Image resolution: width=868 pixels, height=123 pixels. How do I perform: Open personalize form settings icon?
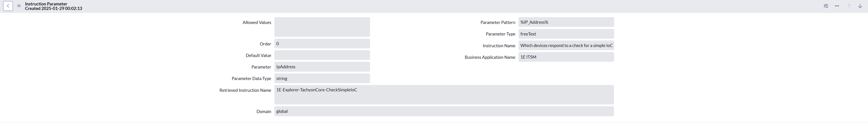[826, 6]
